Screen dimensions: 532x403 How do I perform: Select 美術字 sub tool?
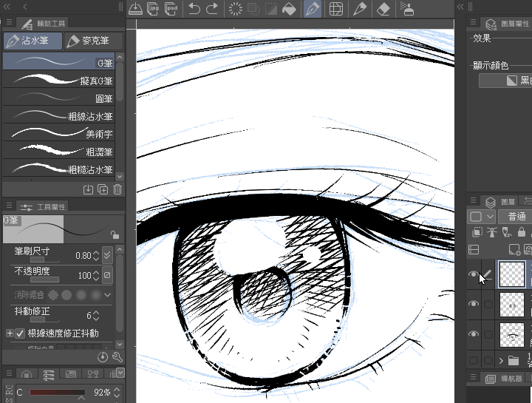58,133
